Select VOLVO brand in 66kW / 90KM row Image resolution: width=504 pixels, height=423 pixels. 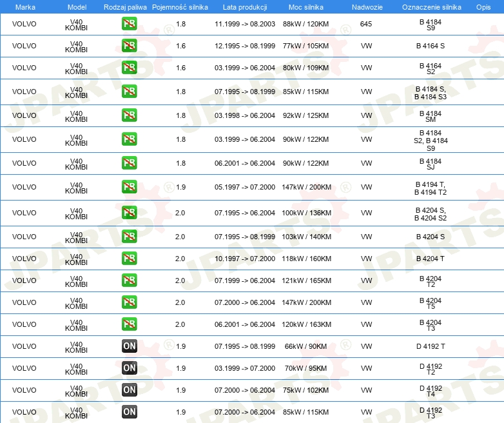click(x=24, y=346)
